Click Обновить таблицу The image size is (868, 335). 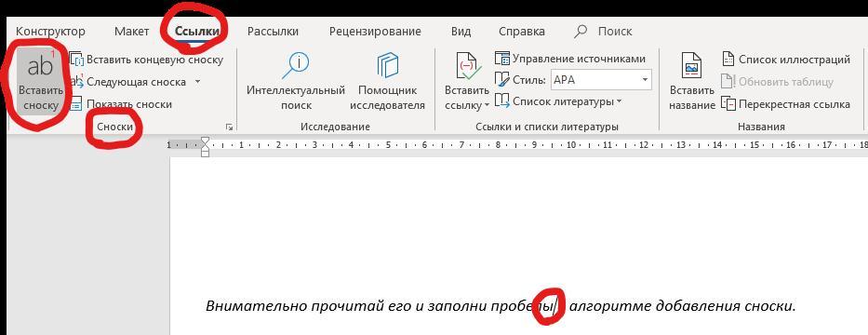(777, 82)
